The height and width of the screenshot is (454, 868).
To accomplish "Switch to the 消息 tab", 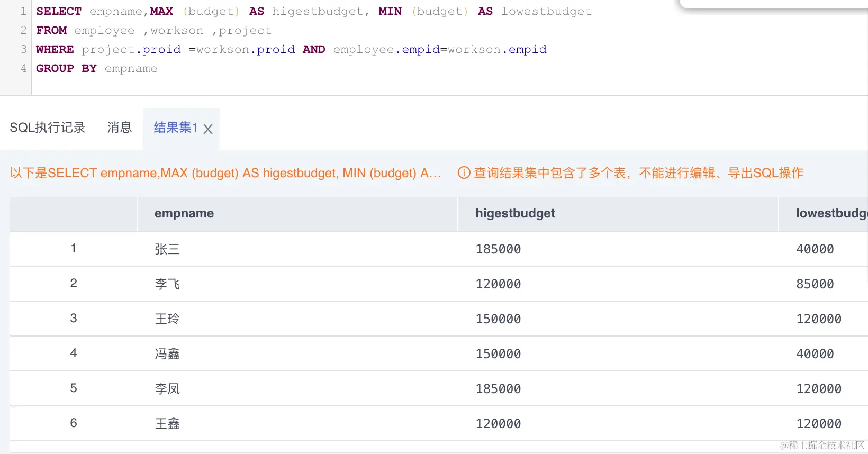I will (x=119, y=128).
